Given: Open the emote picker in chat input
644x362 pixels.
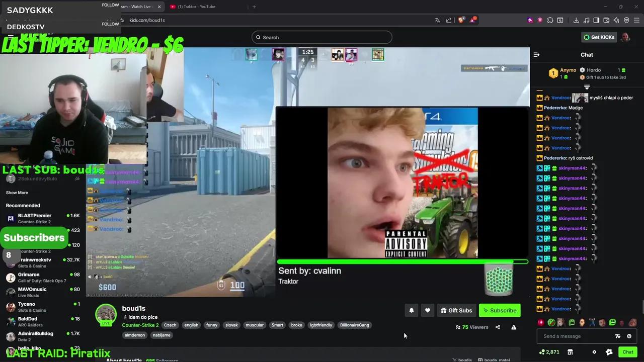Looking at the screenshot, I should click(629, 336).
